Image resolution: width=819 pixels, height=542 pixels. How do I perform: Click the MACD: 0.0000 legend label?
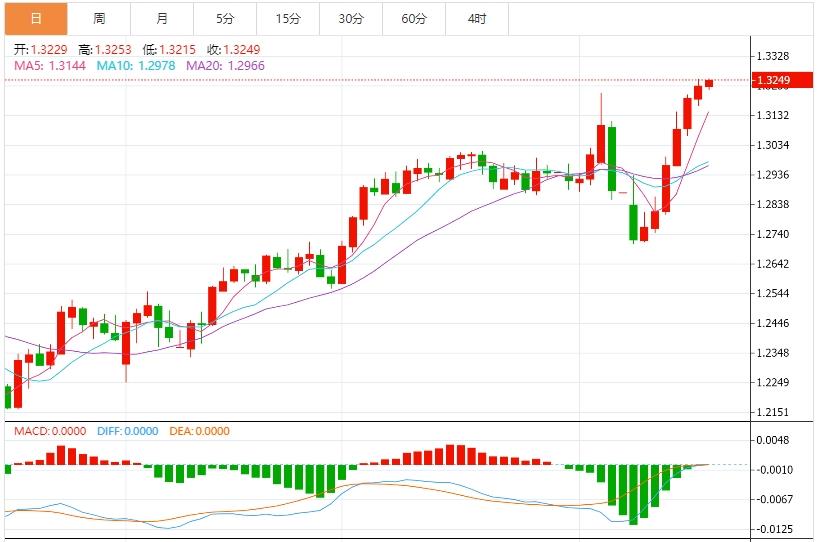click(50, 431)
